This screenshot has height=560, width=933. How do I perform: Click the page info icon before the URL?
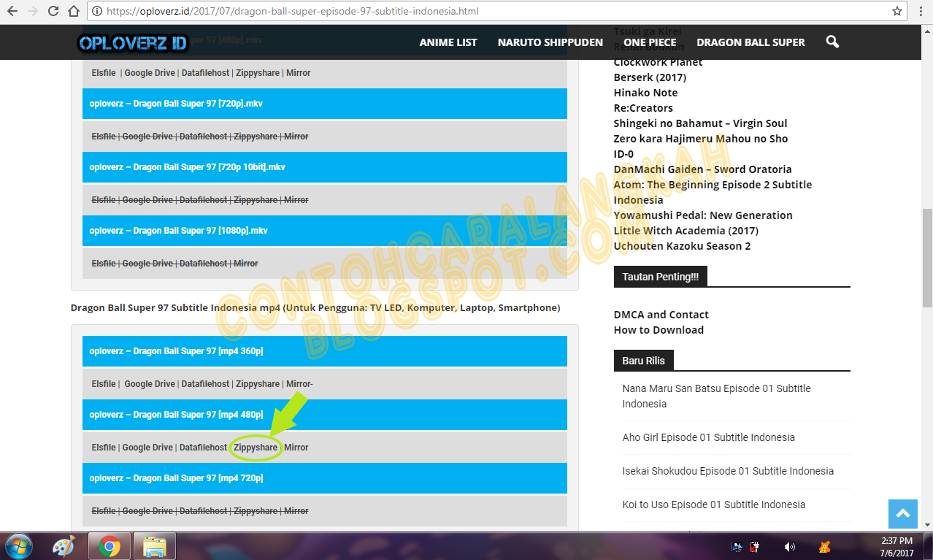tap(96, 12)
